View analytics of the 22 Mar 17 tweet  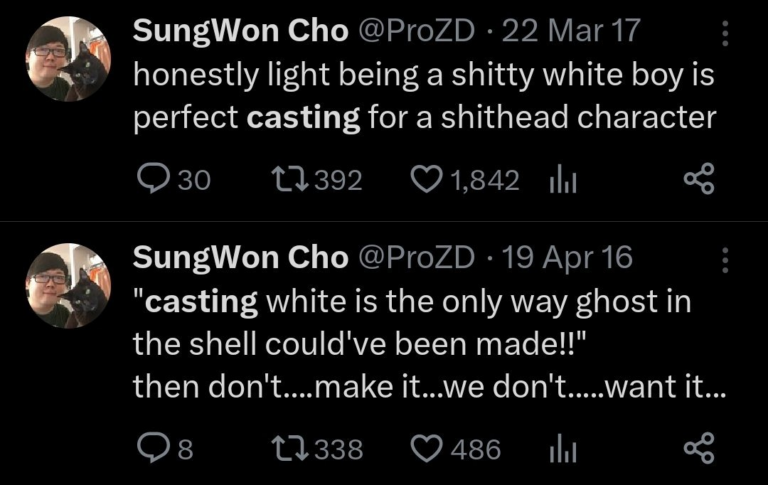point(564,180)
